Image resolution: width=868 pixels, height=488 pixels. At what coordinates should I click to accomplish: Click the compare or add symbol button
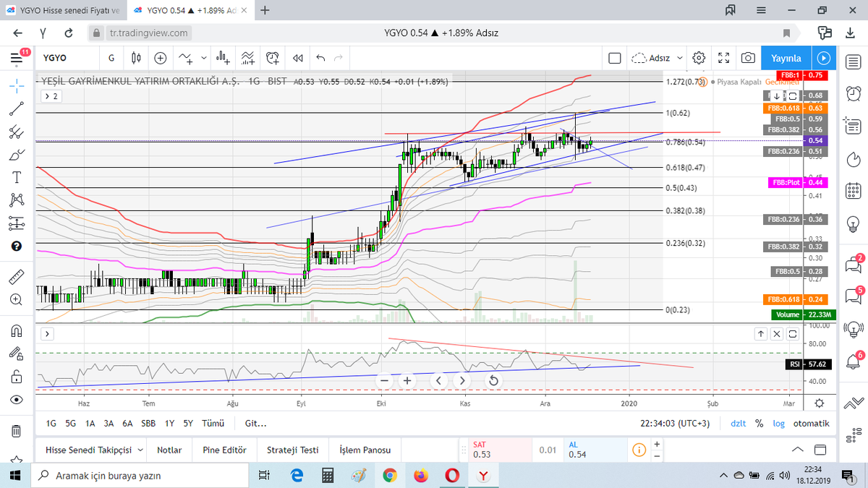[160, 58]
